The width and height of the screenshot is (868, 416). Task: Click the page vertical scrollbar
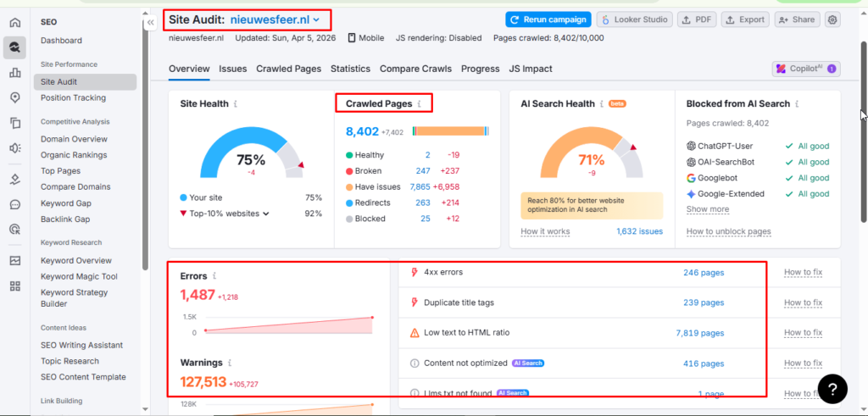pos(864,131)
